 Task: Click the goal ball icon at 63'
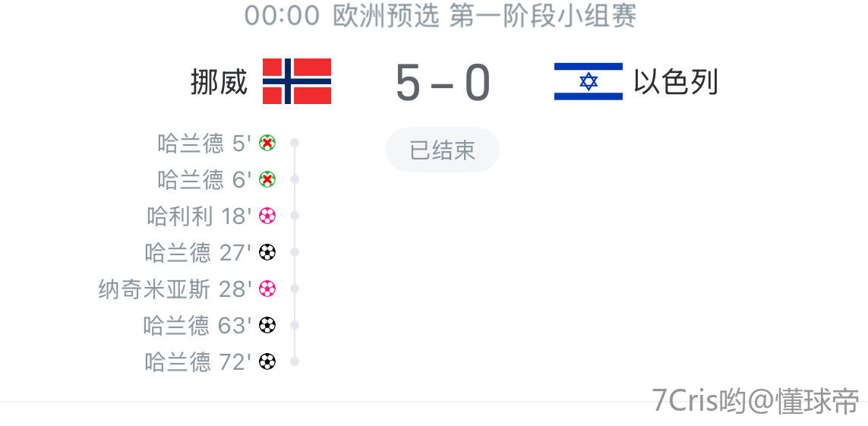[267, 325]
